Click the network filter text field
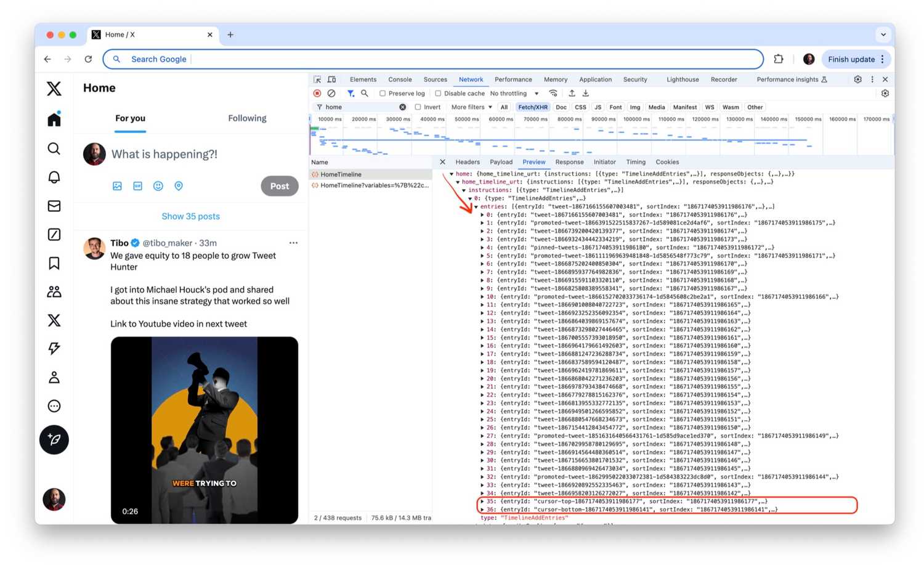This screenshot has width=924, height=565. (x=360, y=107)
